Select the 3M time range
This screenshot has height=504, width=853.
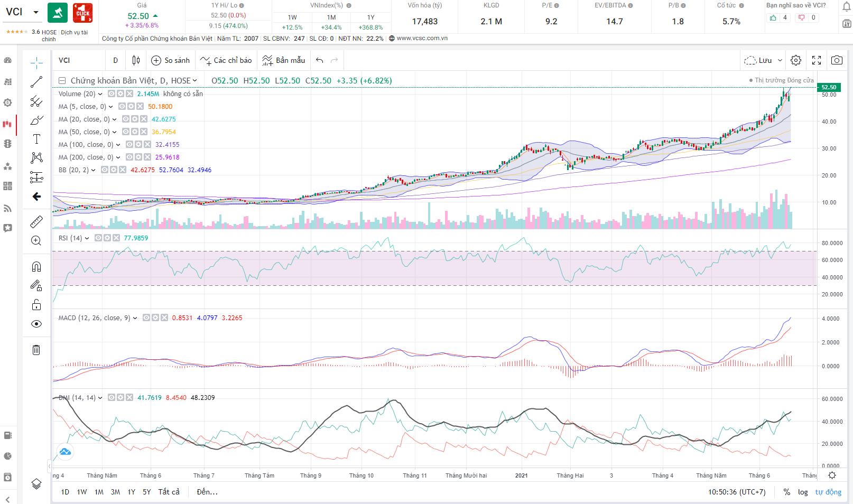(x=115, y=492)
